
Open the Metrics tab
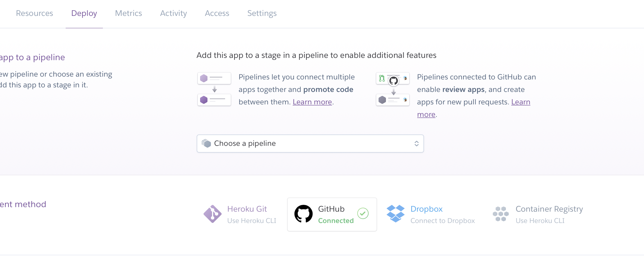click(128, 13)
